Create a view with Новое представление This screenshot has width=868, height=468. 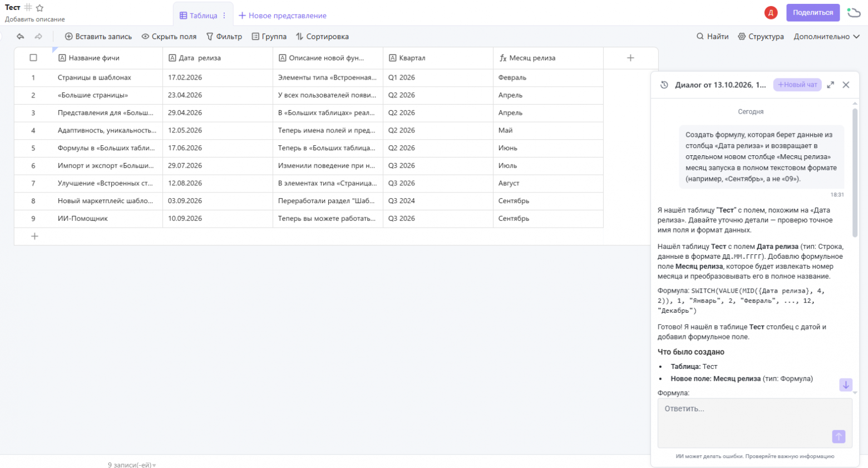(283, 16)
